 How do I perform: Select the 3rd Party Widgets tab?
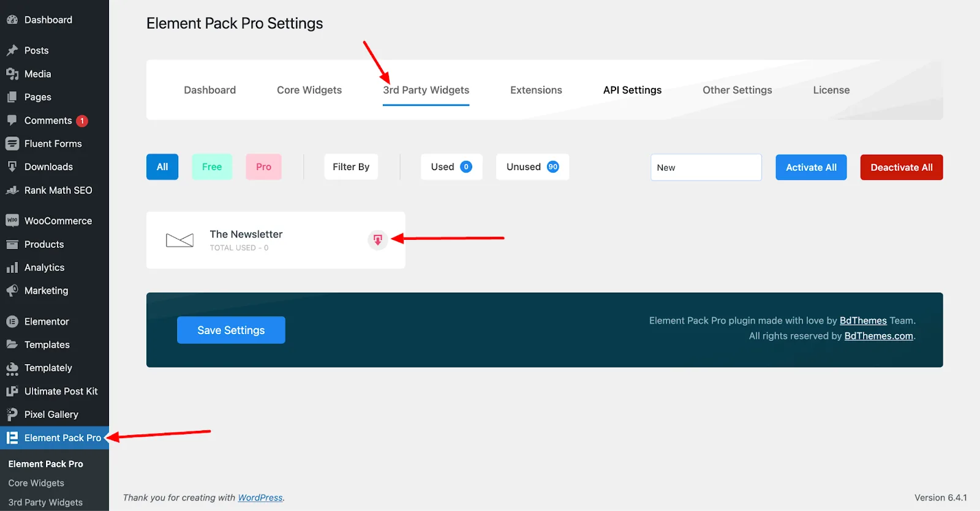426,90
